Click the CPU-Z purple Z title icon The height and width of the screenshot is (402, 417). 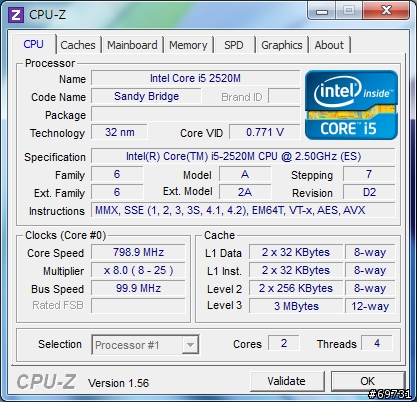point(16,15)
